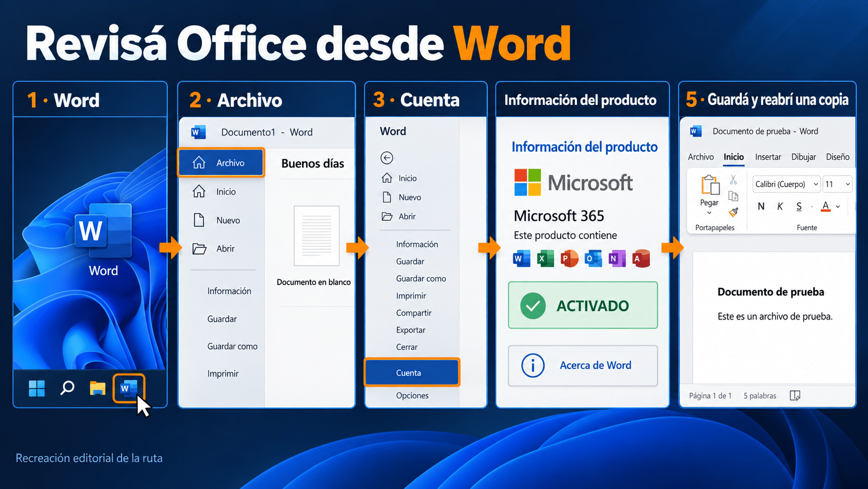Image resolution: width=868 pixels, height=489 pixels.
Task: Click the Nuevo page icon in the Cuenta panel
Action: [387, 197]
